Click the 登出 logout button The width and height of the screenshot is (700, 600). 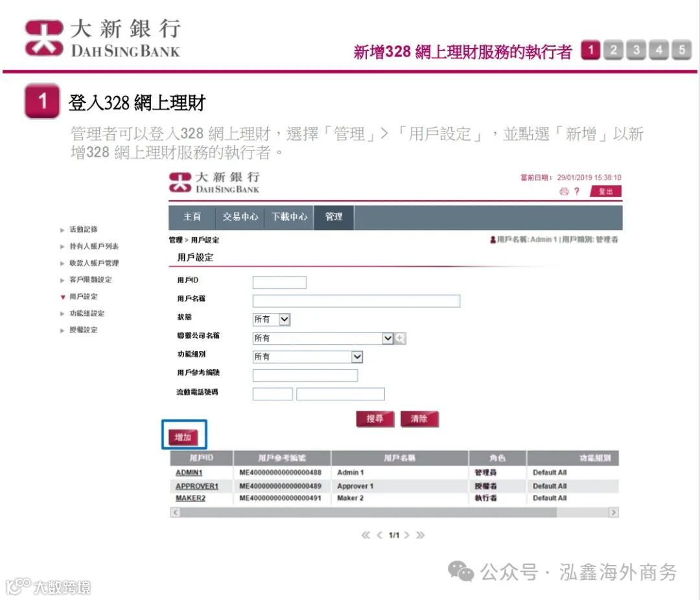[605, 192]
